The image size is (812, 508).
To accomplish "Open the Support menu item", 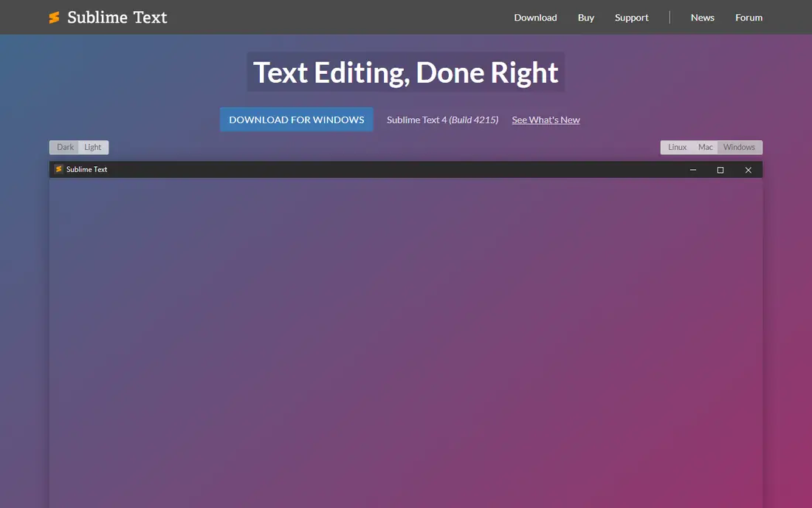I will click(631, 18).
